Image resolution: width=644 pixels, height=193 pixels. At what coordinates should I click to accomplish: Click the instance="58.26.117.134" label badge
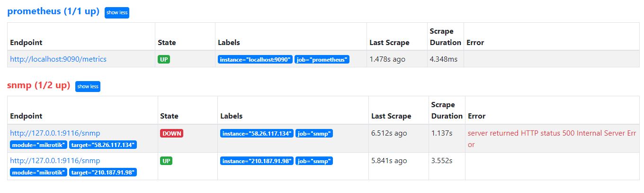(257, 134)
